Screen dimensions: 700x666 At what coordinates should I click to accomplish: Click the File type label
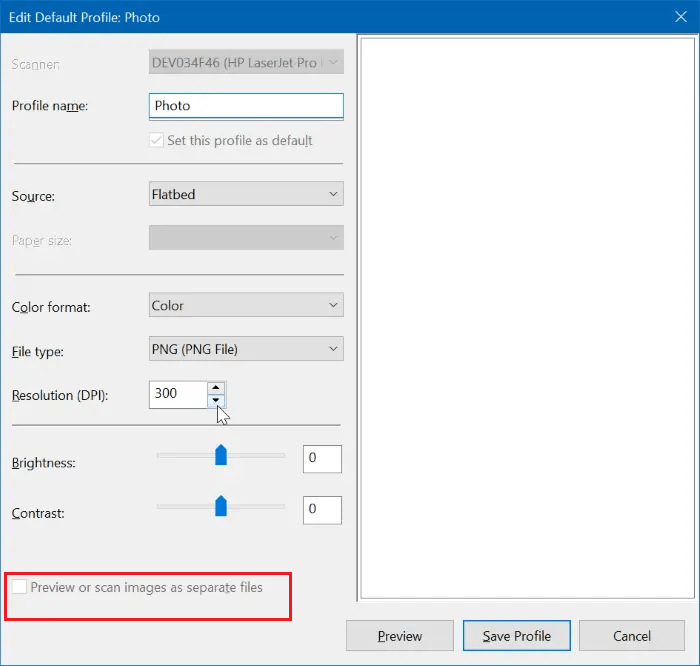38,352
